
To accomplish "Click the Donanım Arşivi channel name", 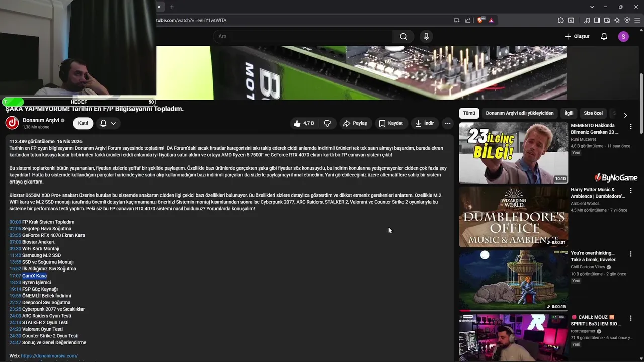I will click(41, 120).
